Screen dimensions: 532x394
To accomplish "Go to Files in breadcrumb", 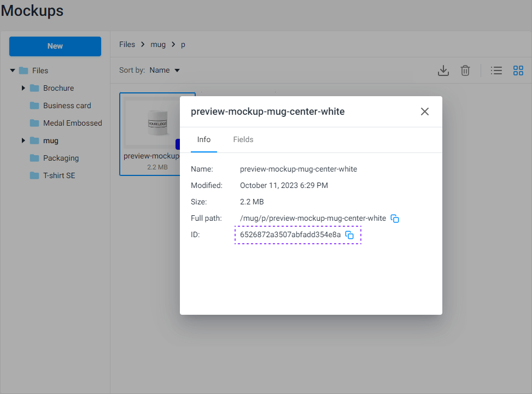I will tap(127, 44).
